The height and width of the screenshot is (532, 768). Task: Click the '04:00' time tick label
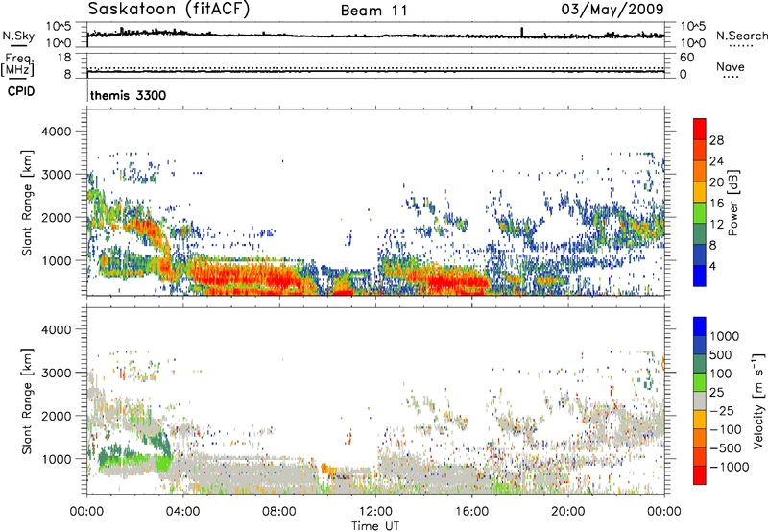point(183,512)
